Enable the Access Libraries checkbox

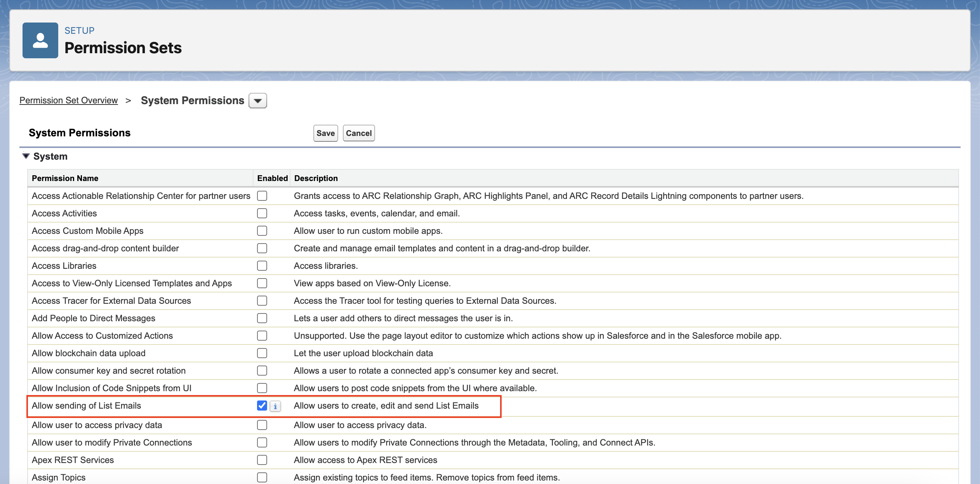262,266
